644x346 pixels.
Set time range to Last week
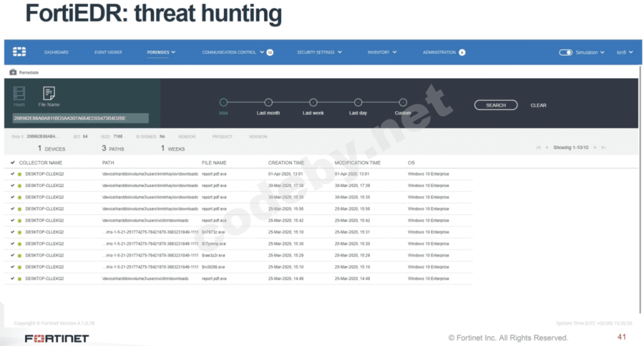313,103
